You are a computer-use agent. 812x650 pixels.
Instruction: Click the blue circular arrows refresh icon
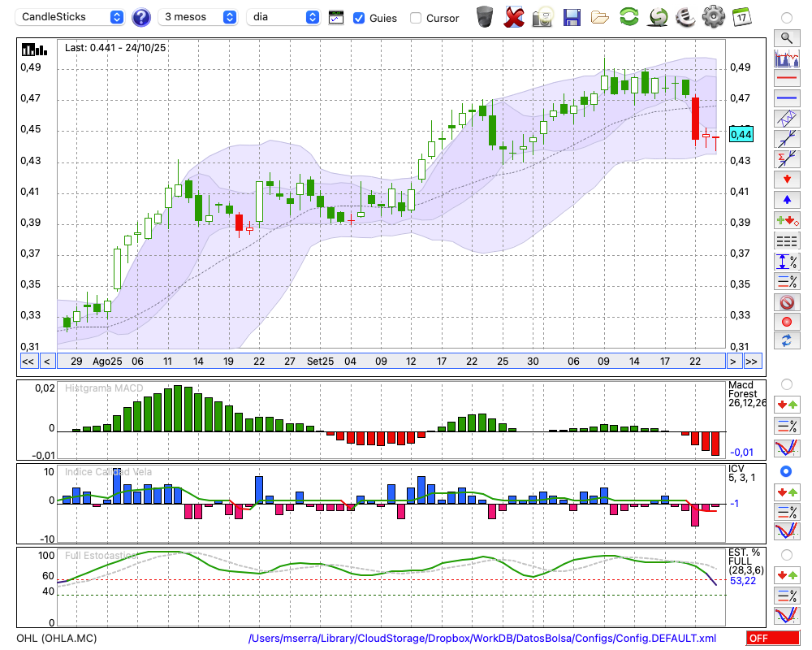(x=787, y=340)
